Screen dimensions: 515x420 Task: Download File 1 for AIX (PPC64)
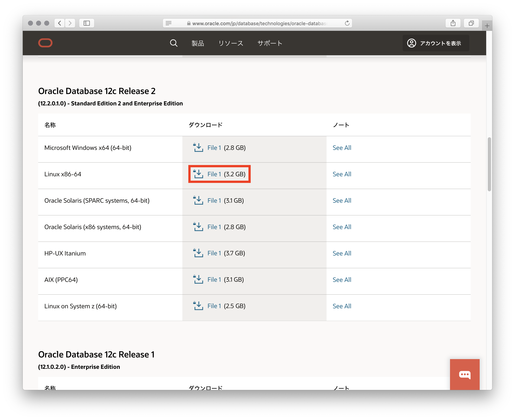214,279
